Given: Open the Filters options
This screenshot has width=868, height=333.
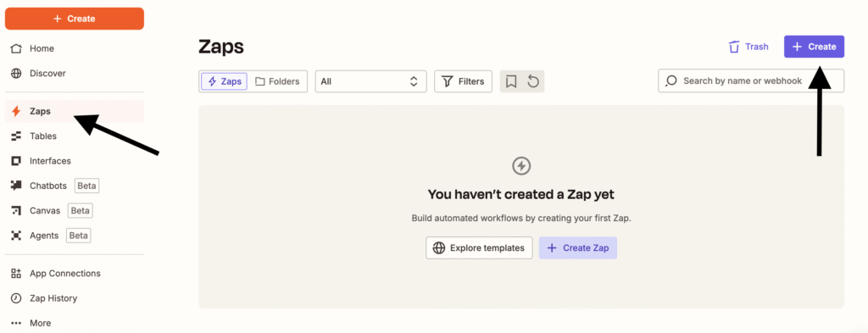Looking at the screenshot, I should pyautogui.click(x=464, y=81).
